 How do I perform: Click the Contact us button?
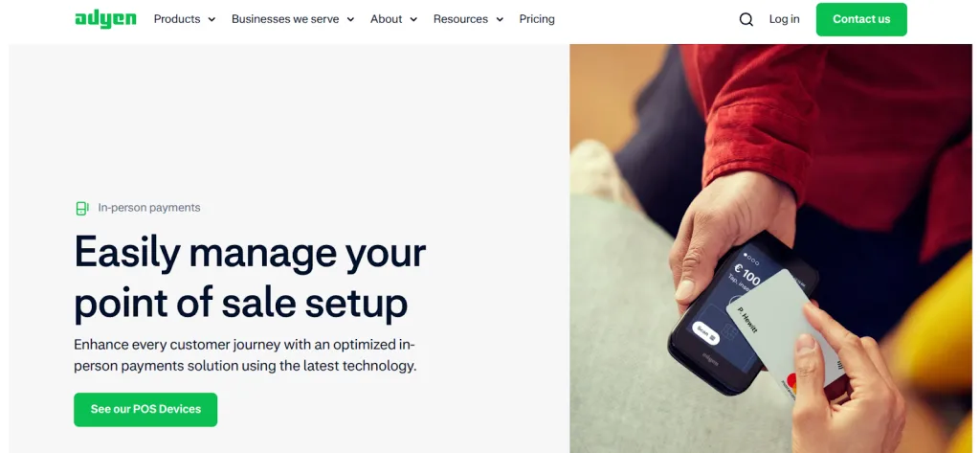(861, 19)
